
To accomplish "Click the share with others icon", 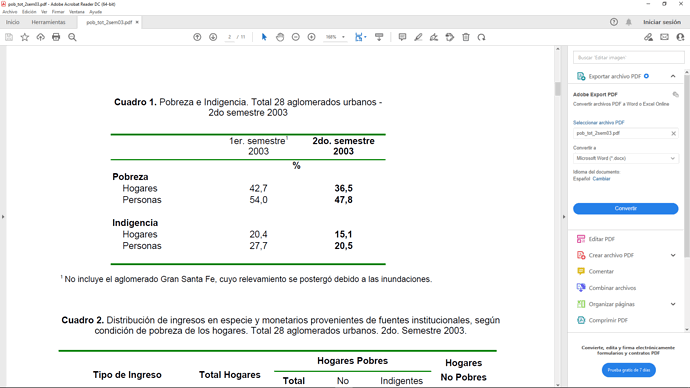I will [x=680, y=37].
